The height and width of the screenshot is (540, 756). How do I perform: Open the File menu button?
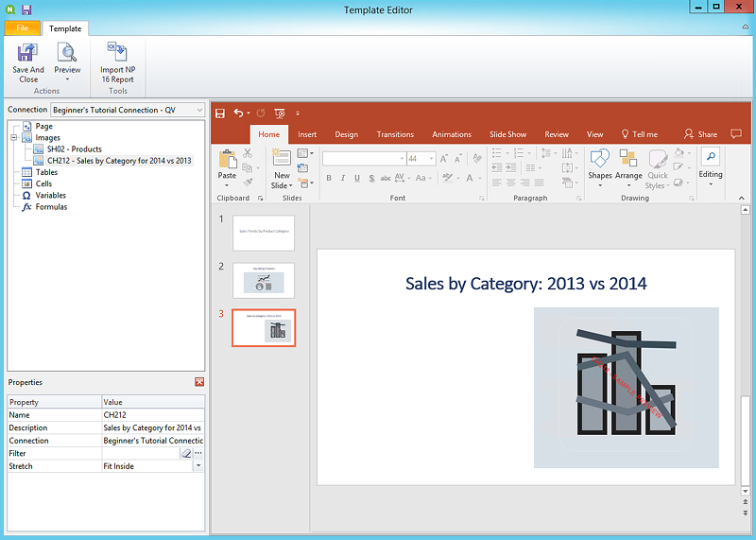coord(22,28)
